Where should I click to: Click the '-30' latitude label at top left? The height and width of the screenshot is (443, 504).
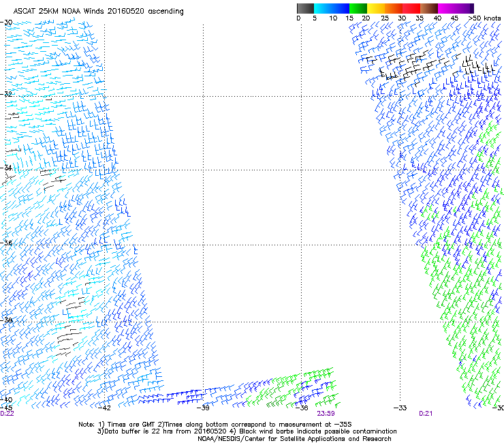pyautogui.click(x=6, y=22)
